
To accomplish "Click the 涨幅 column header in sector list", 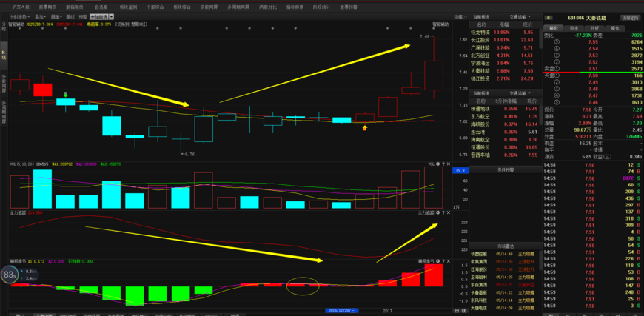I will point(503,24).
